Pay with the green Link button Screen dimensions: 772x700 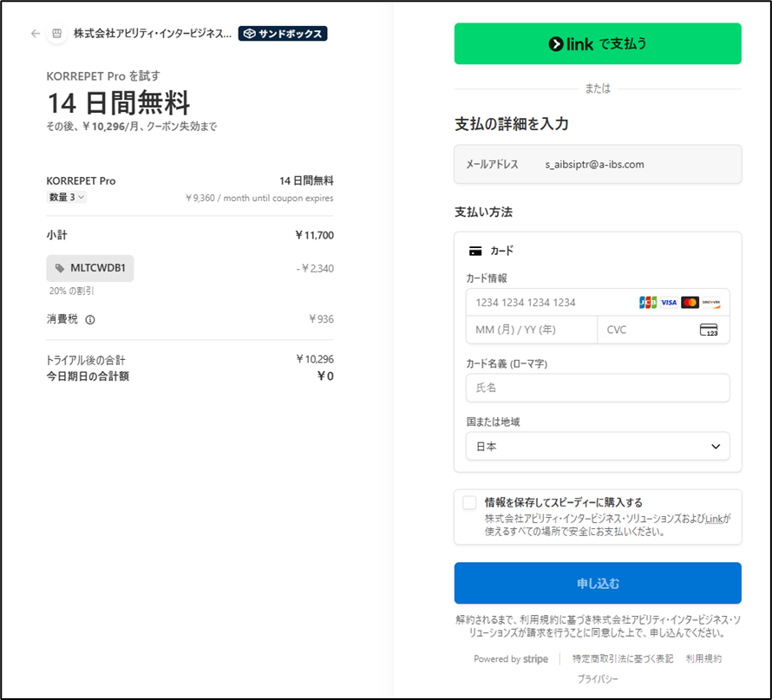tap(598, 43)
